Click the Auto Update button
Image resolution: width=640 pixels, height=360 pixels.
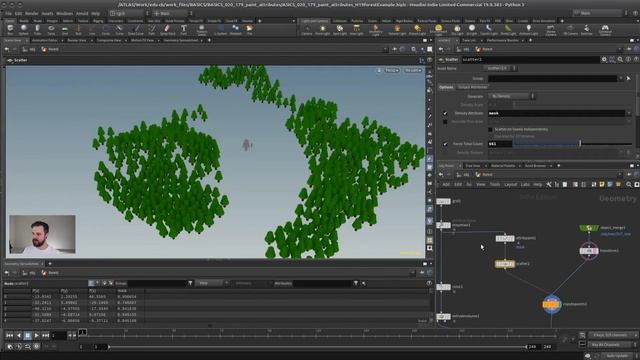pos(617,356)
